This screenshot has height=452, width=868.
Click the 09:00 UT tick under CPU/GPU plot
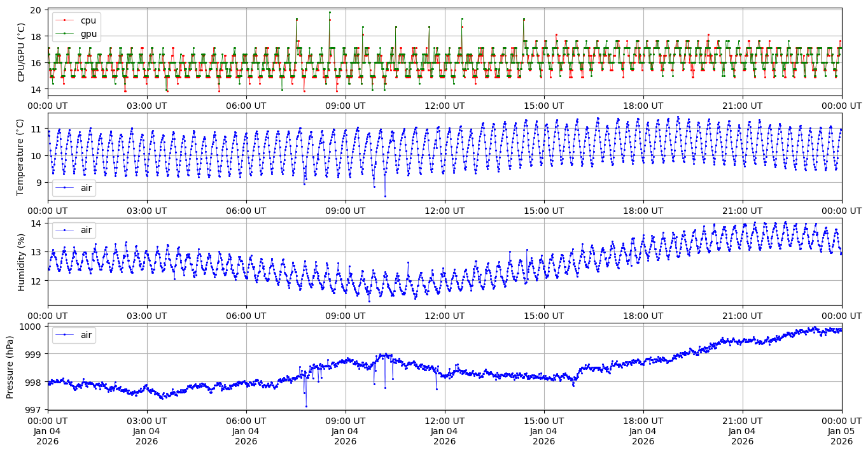[345, 106]
